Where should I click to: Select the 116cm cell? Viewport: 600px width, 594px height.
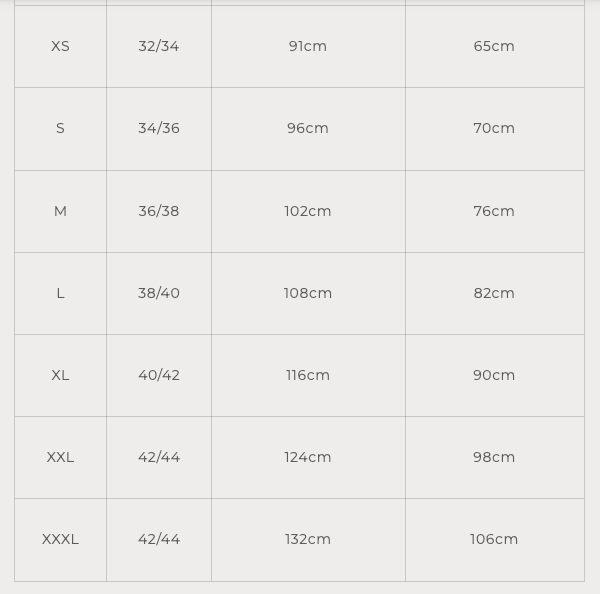308,375
